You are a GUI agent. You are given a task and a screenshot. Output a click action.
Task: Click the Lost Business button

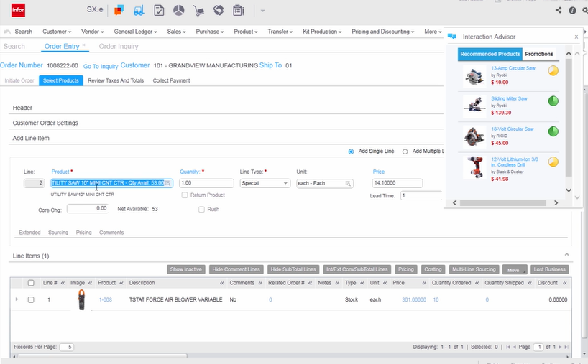coord(549,269)
